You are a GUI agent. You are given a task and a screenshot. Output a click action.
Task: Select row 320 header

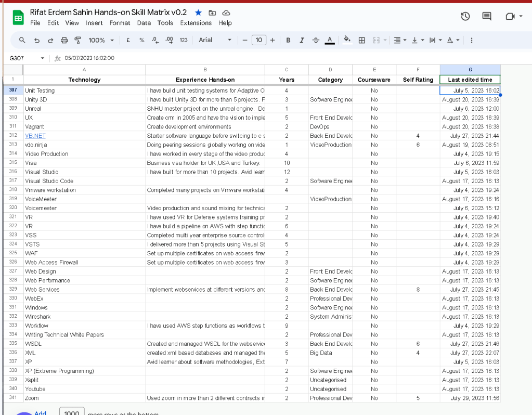pos(13,207)
